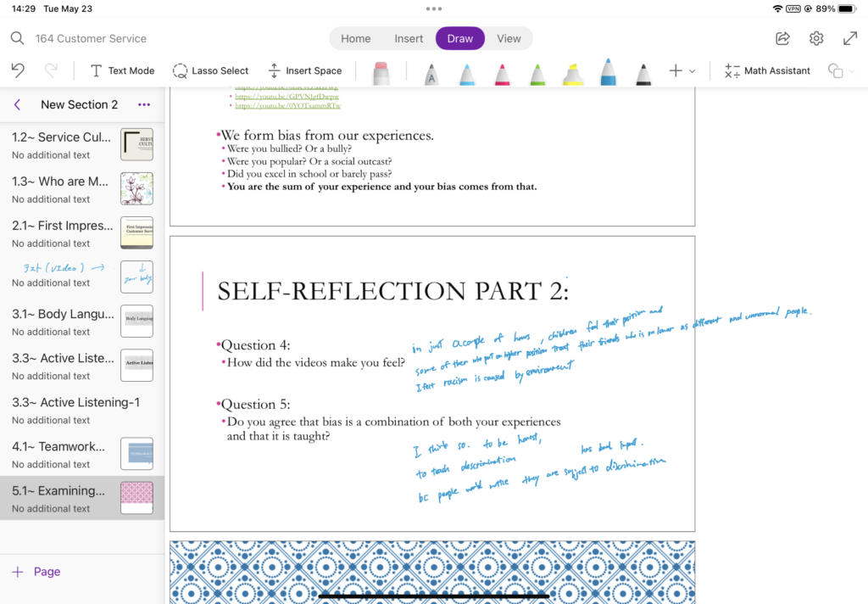
Task: Select the green pen
Action: point(537,74)
